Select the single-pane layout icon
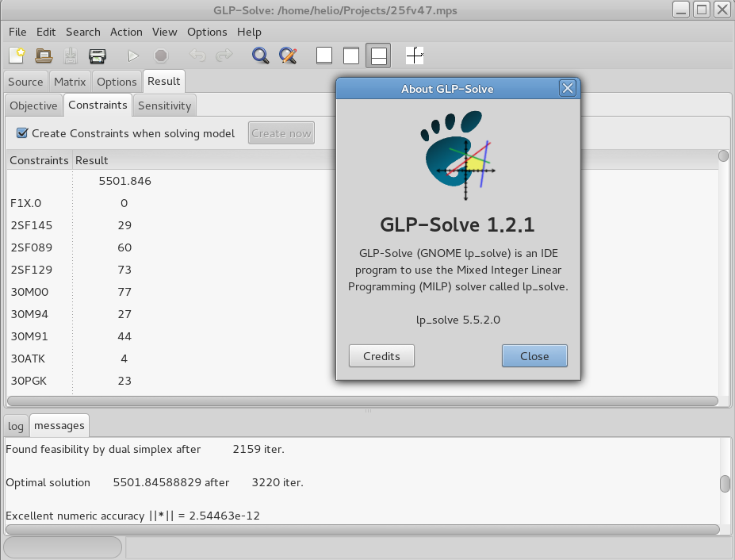 coord(324,56)
